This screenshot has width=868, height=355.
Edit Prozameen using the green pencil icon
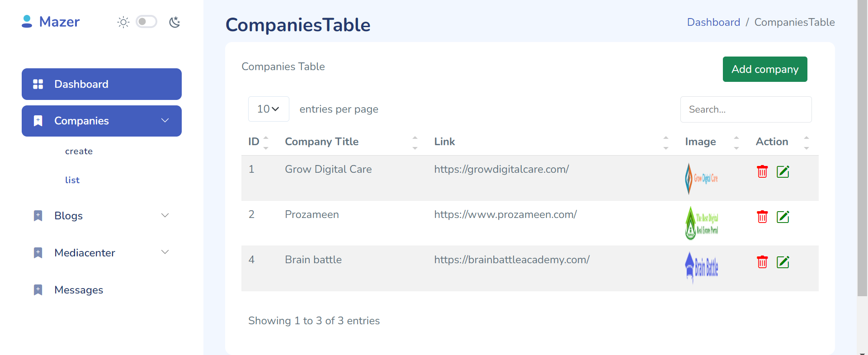pos(783,217)
